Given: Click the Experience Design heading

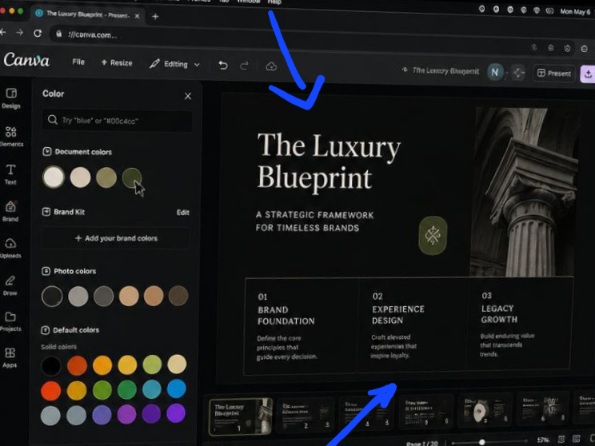Looking at the screenshot, I should click(398, 315).
